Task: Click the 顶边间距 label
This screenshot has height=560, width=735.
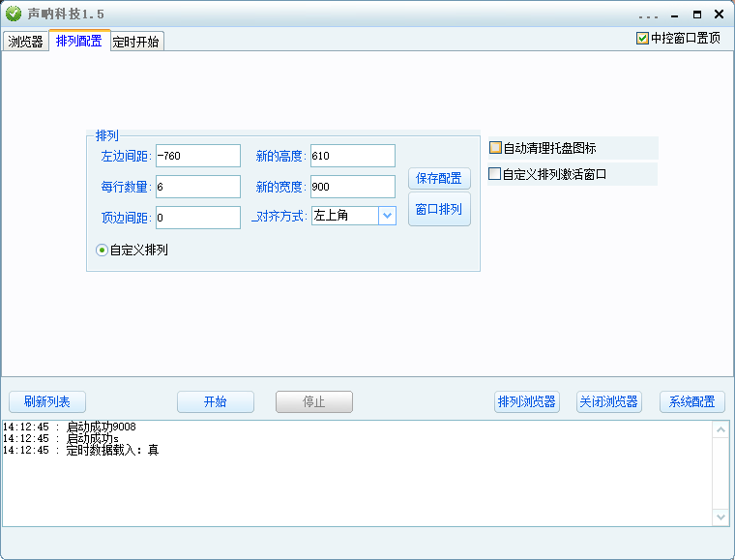Action: click(x=126, y=218)
